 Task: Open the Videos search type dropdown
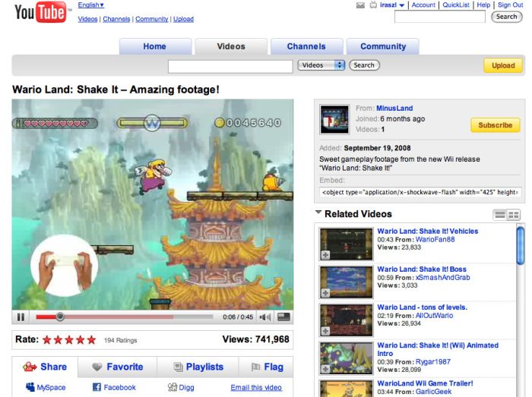point(321,65)
